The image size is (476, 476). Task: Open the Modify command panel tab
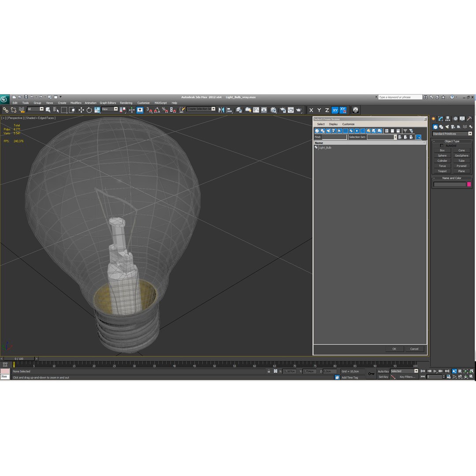(441, 119)
